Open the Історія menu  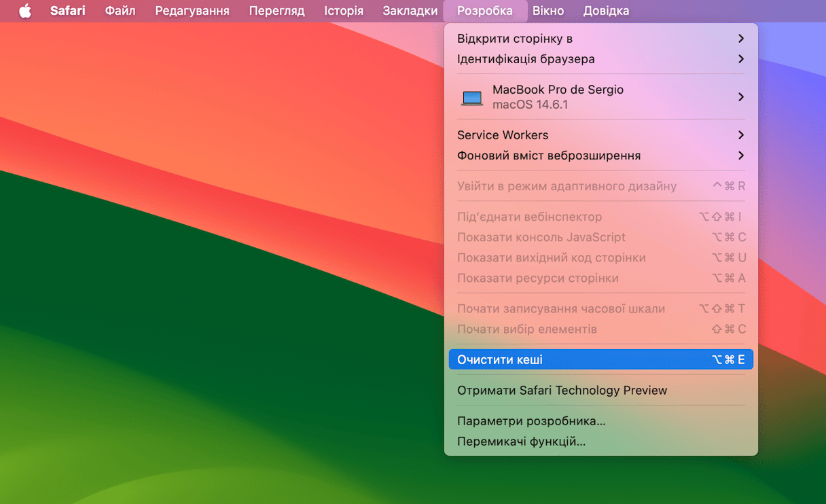[x=344, y=11]
